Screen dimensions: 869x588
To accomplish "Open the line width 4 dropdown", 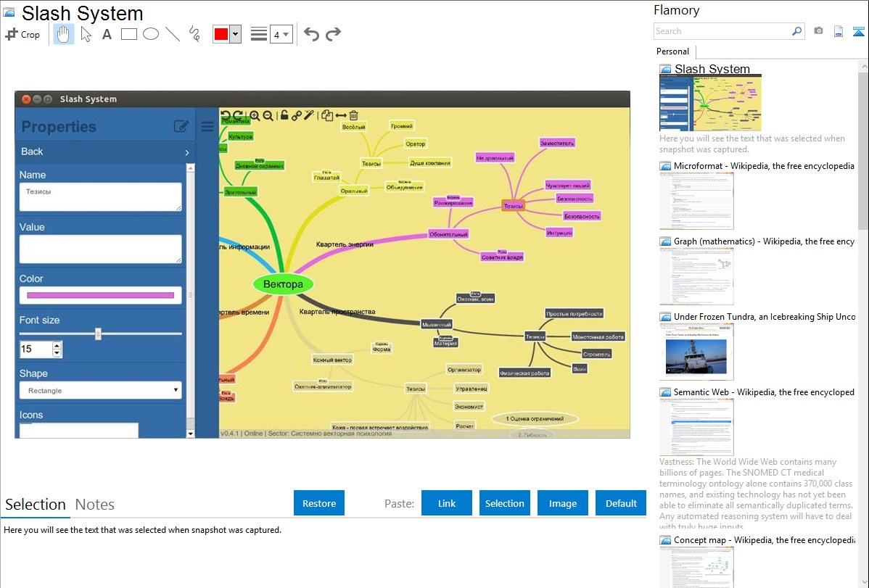I will (x=281, y=34).
